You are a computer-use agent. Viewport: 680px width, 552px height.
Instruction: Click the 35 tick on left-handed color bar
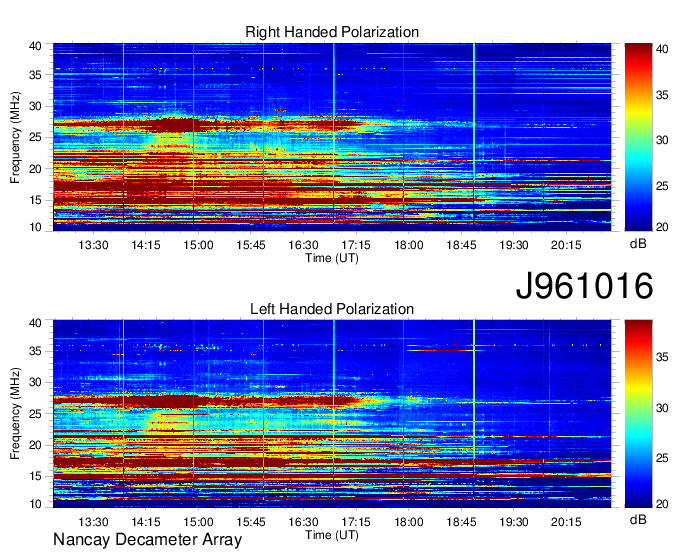[662, 357]
